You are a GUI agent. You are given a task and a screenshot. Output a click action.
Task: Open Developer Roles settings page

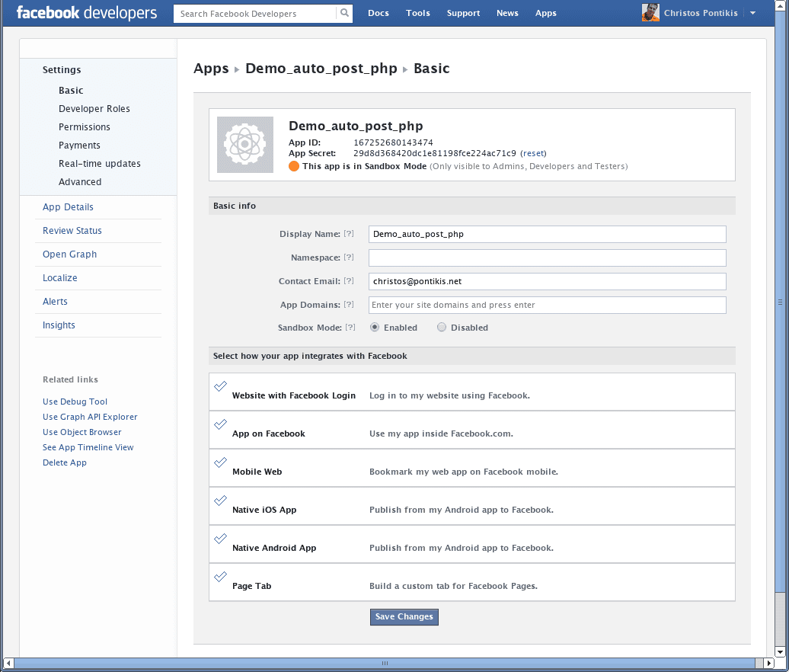94,109
